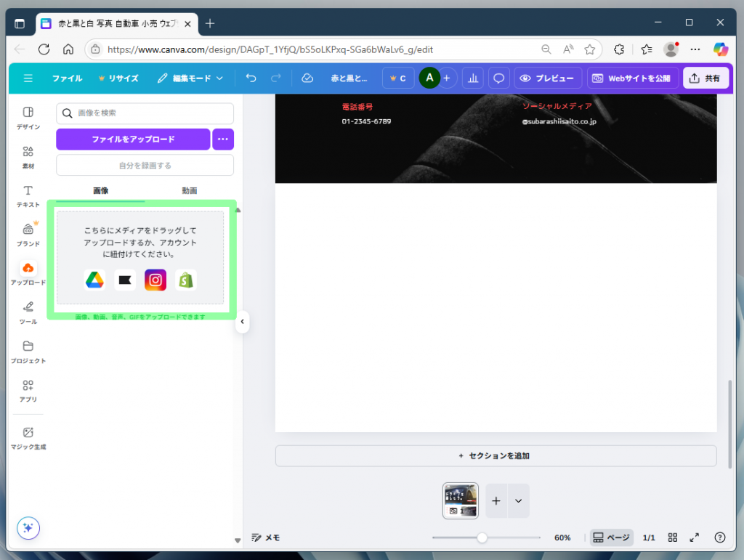Expand the add page options chevron
This screenshot has width=744, height=560.
pyautogui.click(x=519, y=500)
